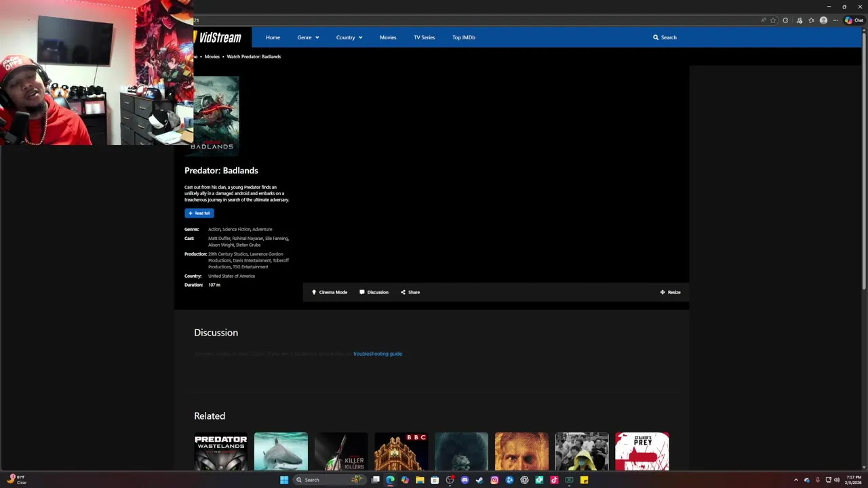Open the BBC related thumbnail
Viewport: 868px width, 488px height.
[401, 451]
